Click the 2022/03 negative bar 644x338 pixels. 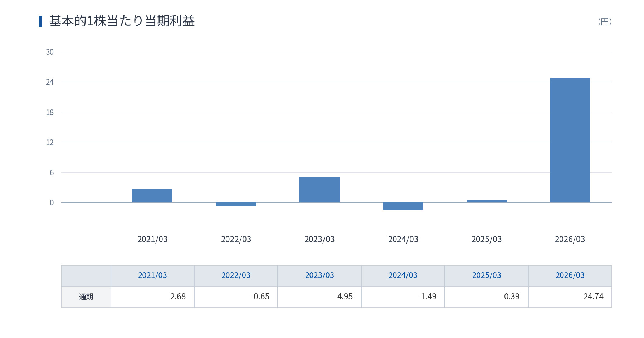point(236,204)
